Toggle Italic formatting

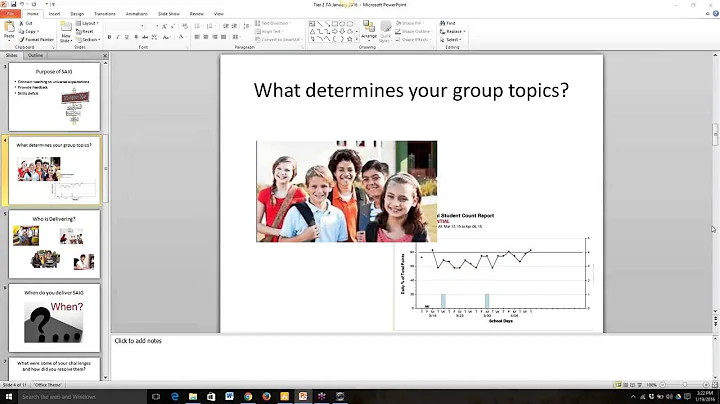[118, 37]
